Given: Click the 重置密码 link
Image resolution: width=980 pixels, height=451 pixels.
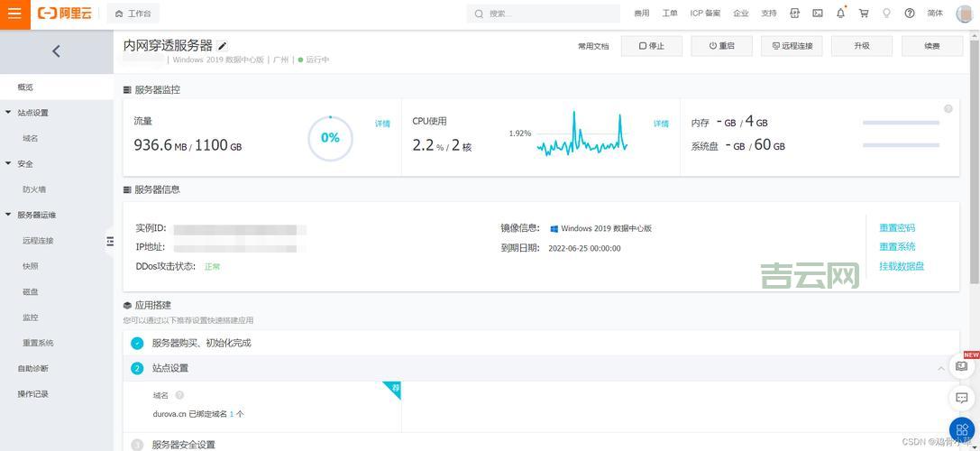Looking at the screenshot, I should tap(896, 228).
